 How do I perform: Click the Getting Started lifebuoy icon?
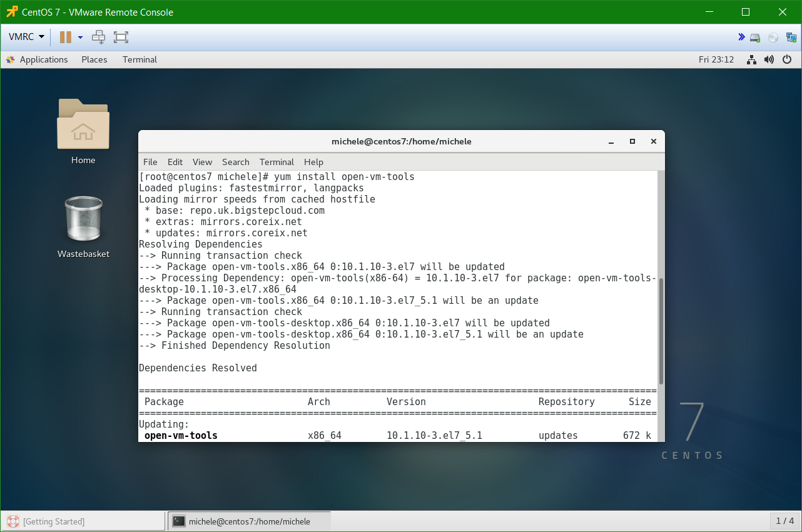13,521
